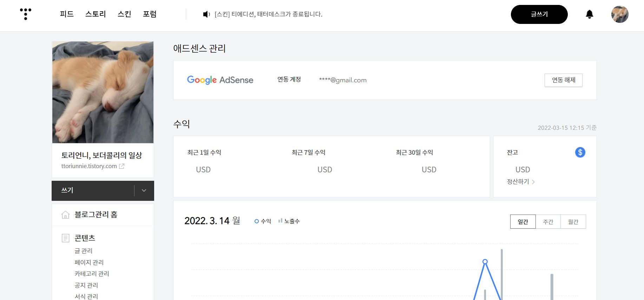644x300 pixels.
Task: Open 글 관리
Action: point(84,251)
